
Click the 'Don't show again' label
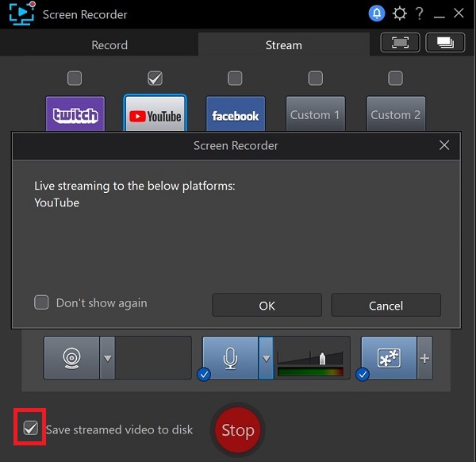coord(102,302)
